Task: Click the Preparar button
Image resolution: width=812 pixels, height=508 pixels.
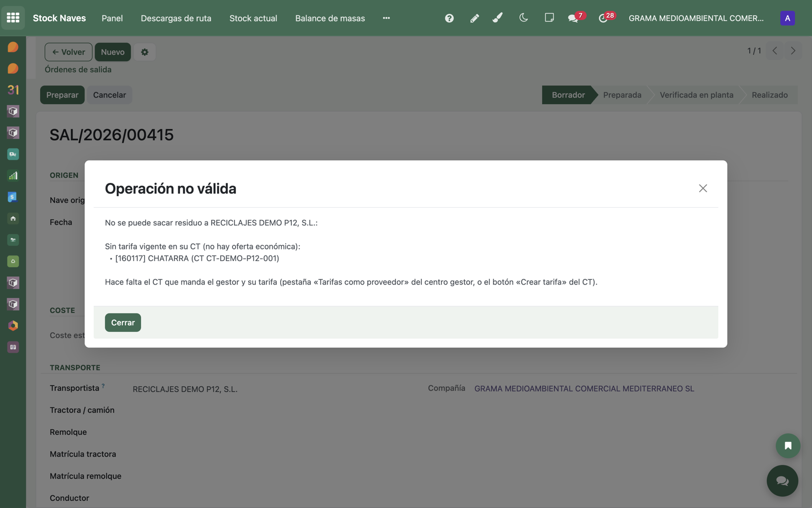Action: click(62, 95)
